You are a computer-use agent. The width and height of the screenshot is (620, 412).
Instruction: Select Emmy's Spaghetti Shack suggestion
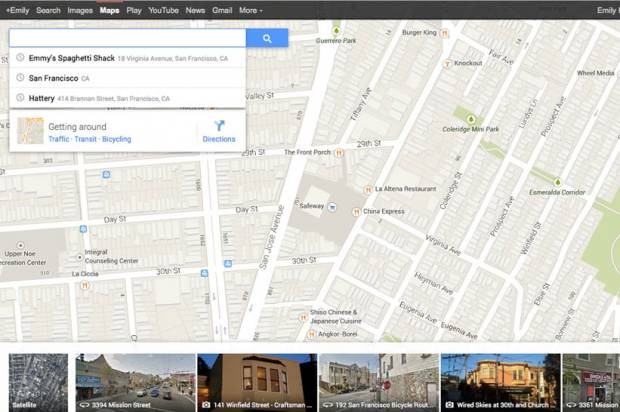click(x=127, y=58)
